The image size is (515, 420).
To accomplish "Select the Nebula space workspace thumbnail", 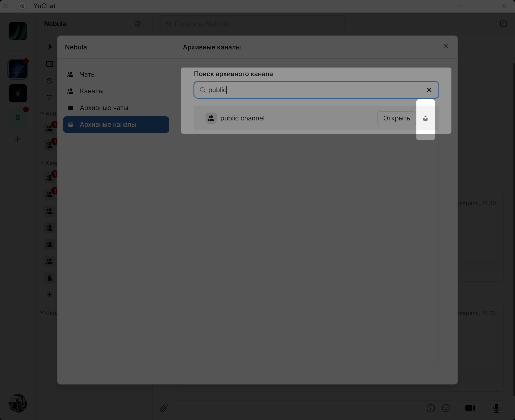I will [x=18, y=69].
